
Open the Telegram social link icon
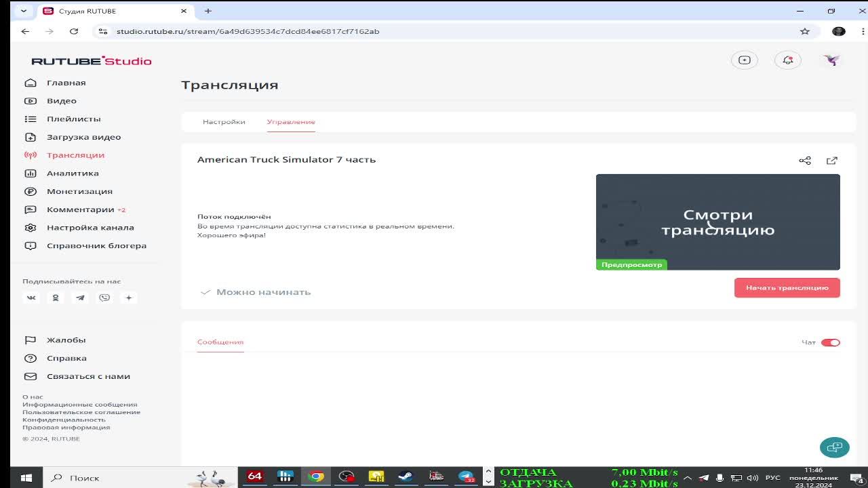80,298
